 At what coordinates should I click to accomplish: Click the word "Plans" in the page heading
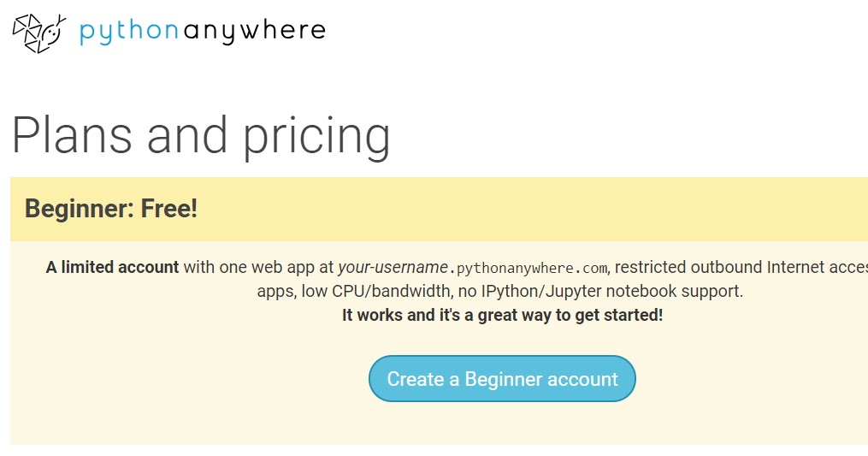[x=73, y=135]
